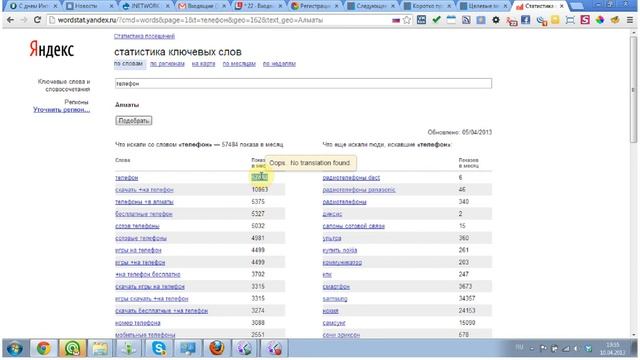The width and height of the screenshot is (640, 360).
Task: Click the network icon in system tray
Action: pyautogui.click(x=566, y=349)
